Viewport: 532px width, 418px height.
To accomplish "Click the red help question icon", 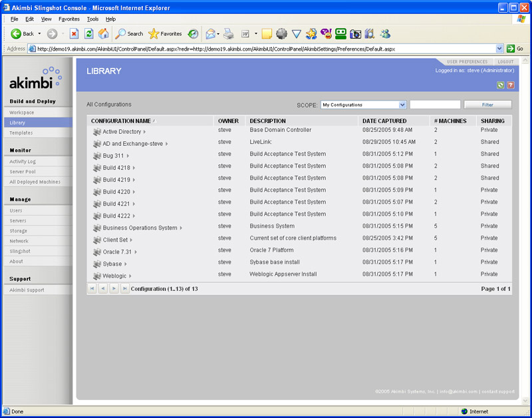I will point(511,85).
